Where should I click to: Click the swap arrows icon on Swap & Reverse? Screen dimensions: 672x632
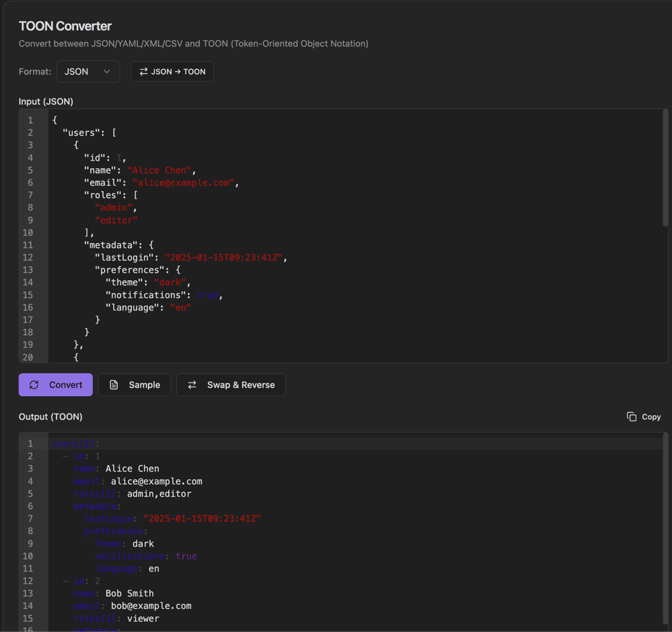[x=191, y=384]
